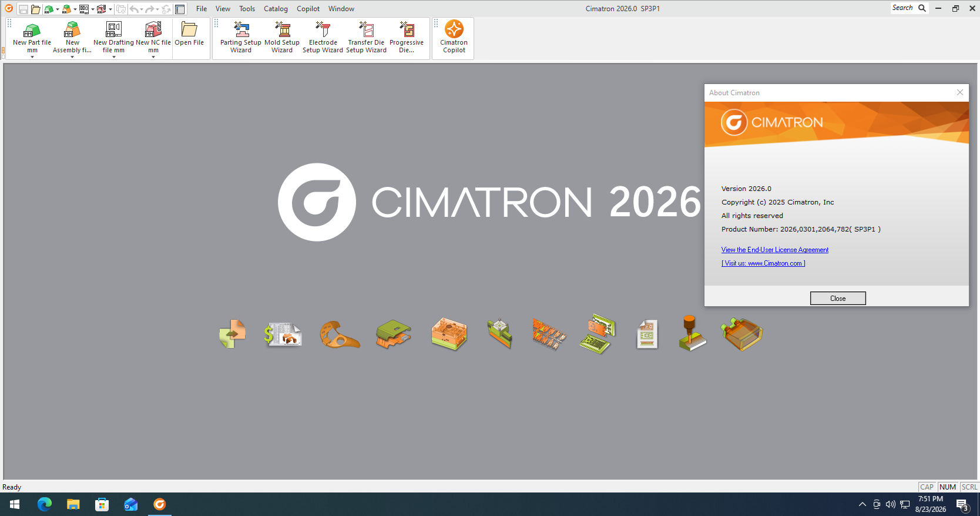Click the small green New Part quick-access icon
Image resolution: width=980 pixels, height=516 pixels.
point(49,9)
